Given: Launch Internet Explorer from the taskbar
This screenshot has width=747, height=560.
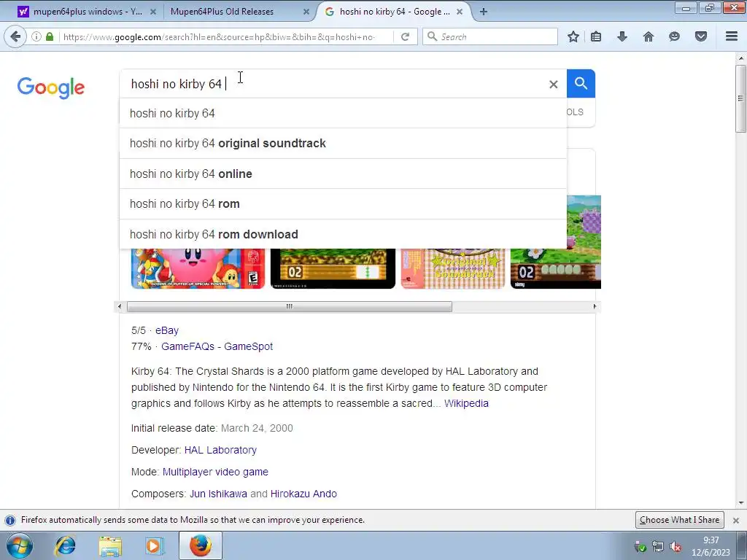Looking at the screenshot, I should click(65, 545).
